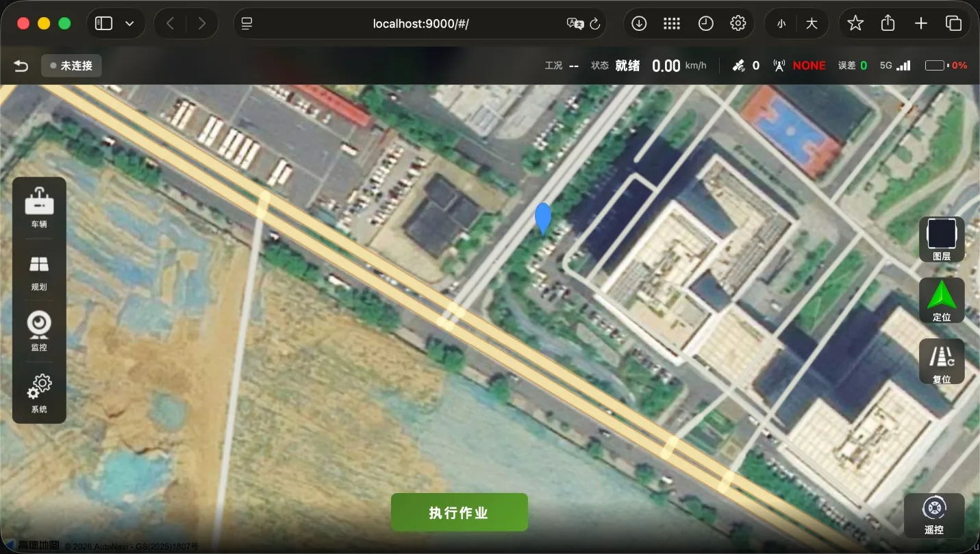Open the browser settings gear

pyautogui.click(x=738, y=24)
